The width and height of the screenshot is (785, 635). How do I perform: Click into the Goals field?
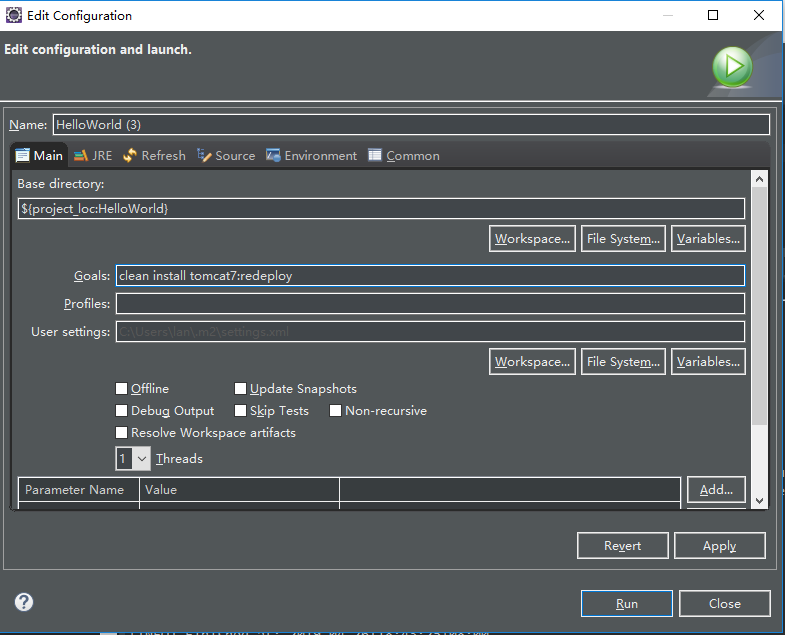coord(430,276)
